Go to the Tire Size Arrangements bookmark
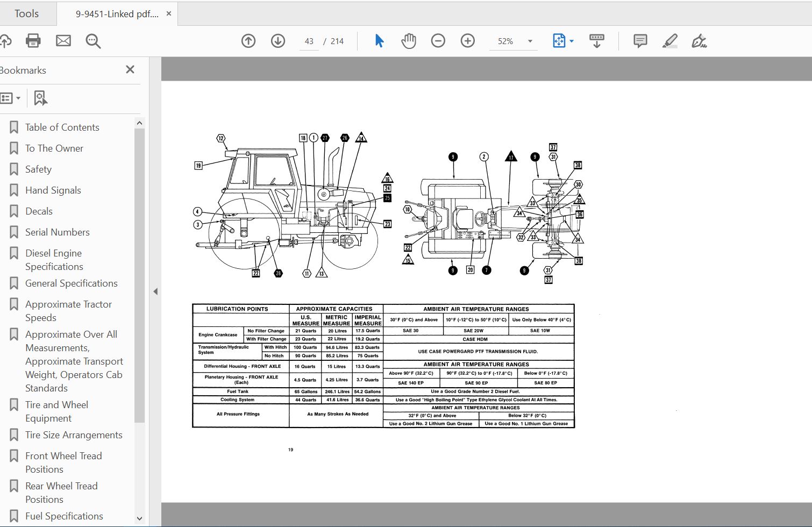Image resolution: width=812 pixels, height=527 pixels. tap(74, 435)
